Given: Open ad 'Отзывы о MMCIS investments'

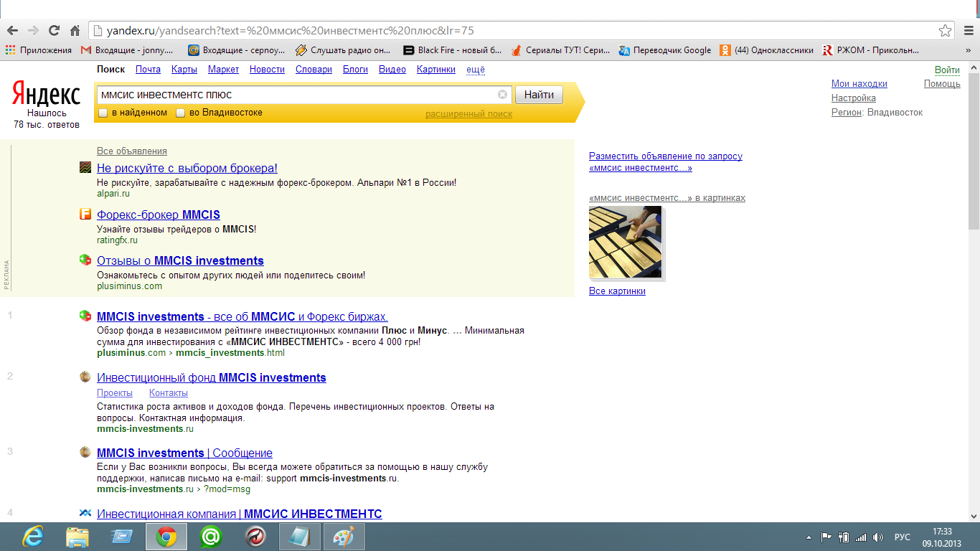Looking at the screenshot, I should pos(180,260).
